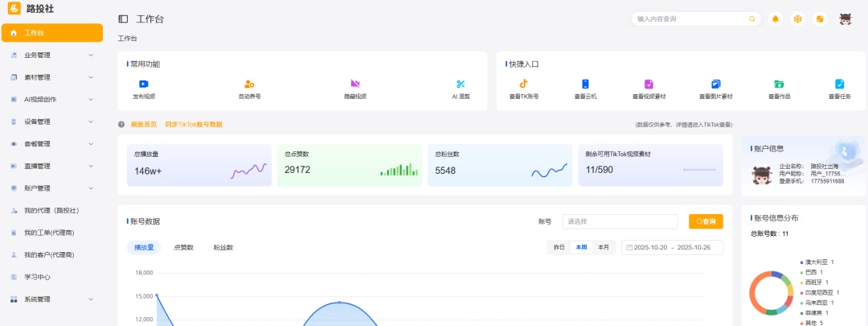Click the 查看任务 quick entry icon
Image resolution: width=868 pixels, height=326 pixels.
pyautogui.click(x=839, y=84)
